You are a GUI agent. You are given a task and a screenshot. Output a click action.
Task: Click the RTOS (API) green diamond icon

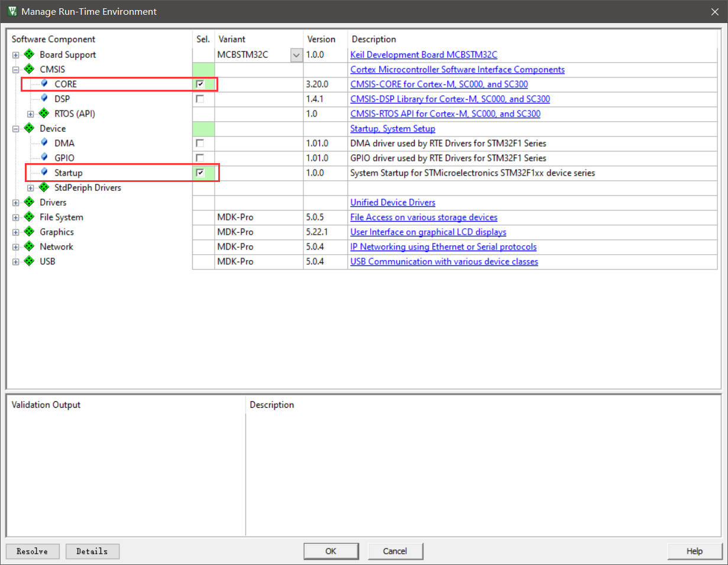coord(44,113)
